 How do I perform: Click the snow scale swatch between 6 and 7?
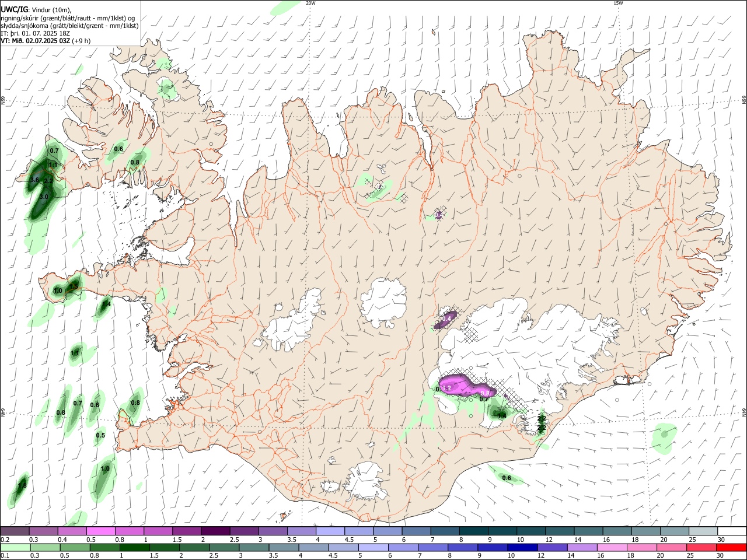[416, 531]
